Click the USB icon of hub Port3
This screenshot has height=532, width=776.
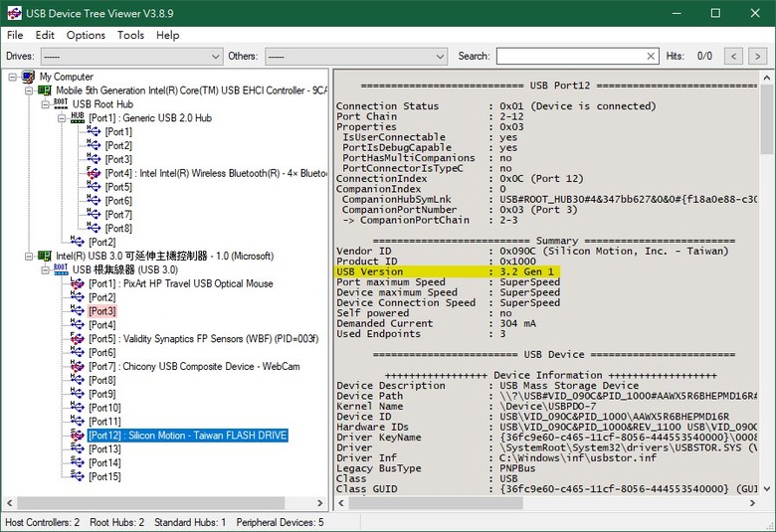(94, 159)
